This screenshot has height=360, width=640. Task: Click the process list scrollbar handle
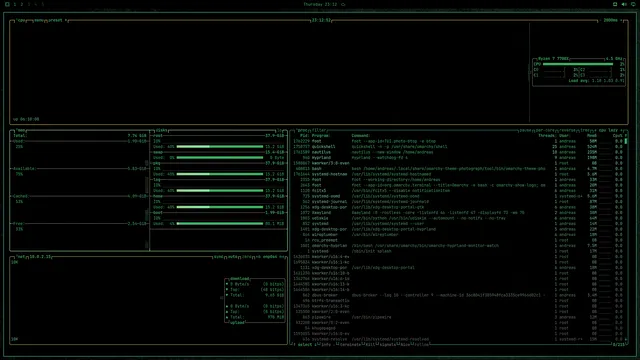tap(626, 141)
